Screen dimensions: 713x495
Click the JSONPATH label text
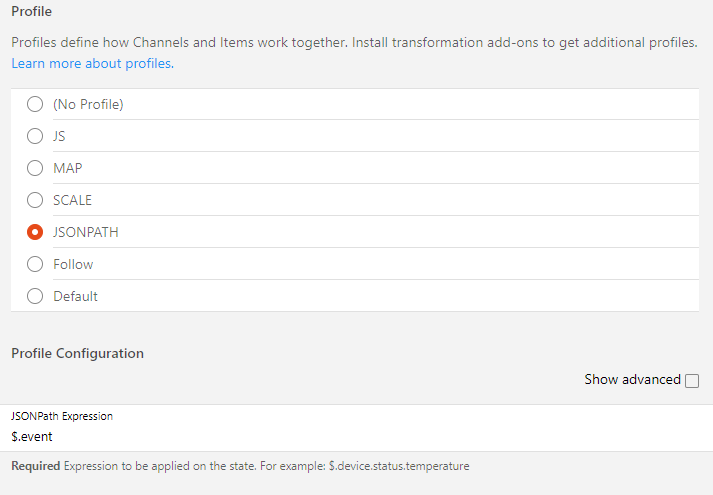tap(86, 232)
